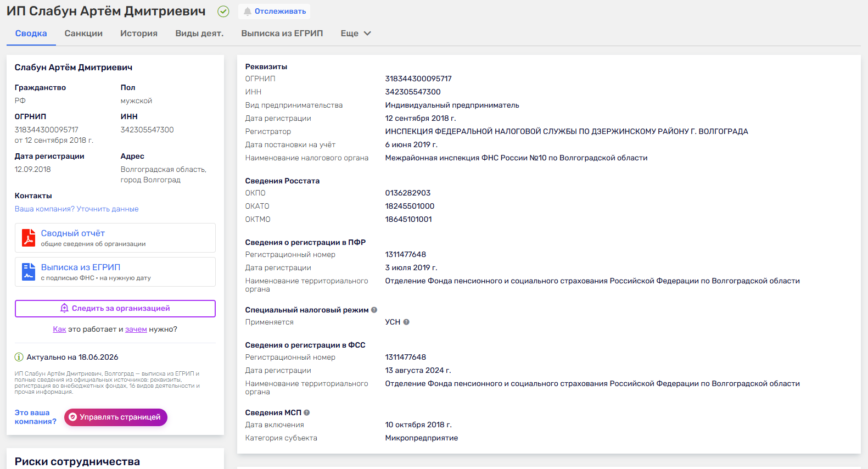Click the date 3 июля 2019 г.
This screenshot has height=469, width=868.
pos(411,267)
